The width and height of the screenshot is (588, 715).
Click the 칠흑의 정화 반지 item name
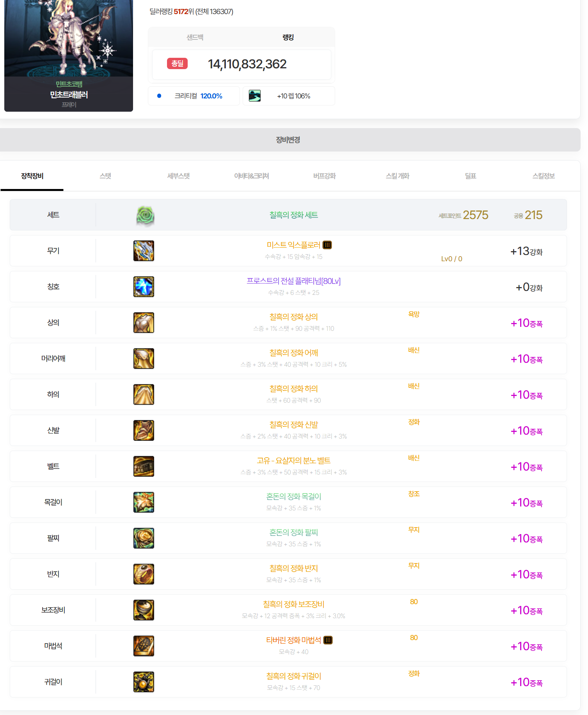click(293, 569)
